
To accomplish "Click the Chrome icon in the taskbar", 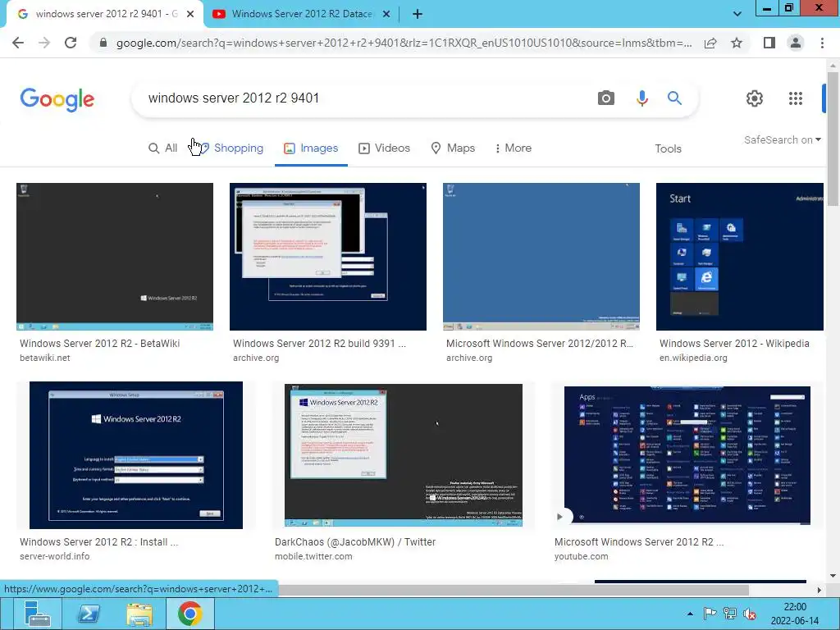I will pyautogui.click(x=189, y=614).
